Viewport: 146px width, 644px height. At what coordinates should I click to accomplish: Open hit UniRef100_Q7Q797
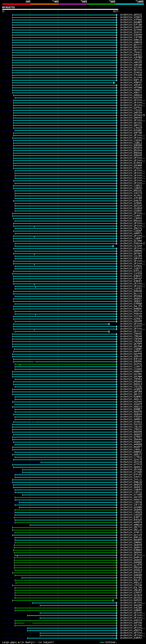click(x=131, y=326)
